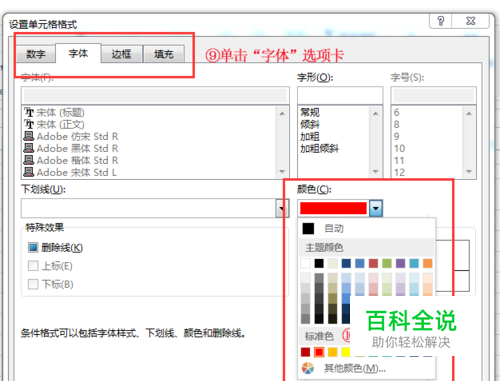Select font size 11
Image resolution: width=500 pixels, height=381 pixels.
click(399, 161)
